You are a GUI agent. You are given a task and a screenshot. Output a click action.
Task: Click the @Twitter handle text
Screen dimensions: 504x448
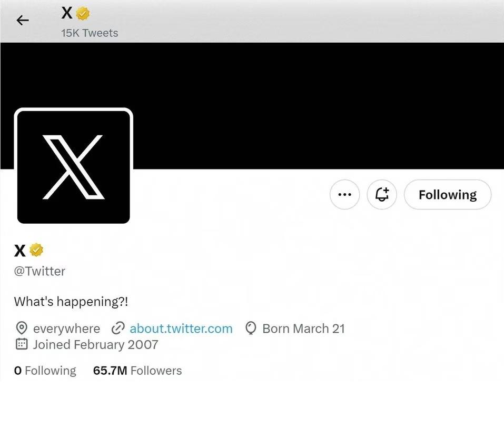[39, 271]
